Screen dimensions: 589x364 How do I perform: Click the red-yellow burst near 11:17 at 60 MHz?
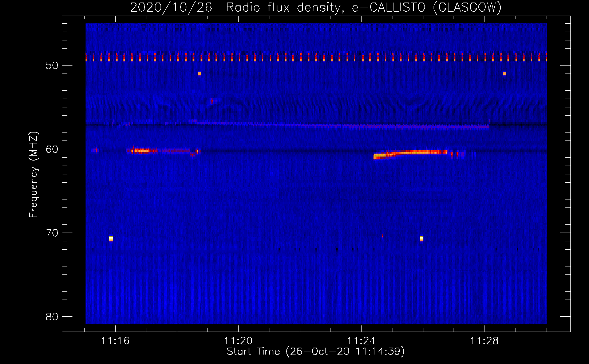[142, 150]
